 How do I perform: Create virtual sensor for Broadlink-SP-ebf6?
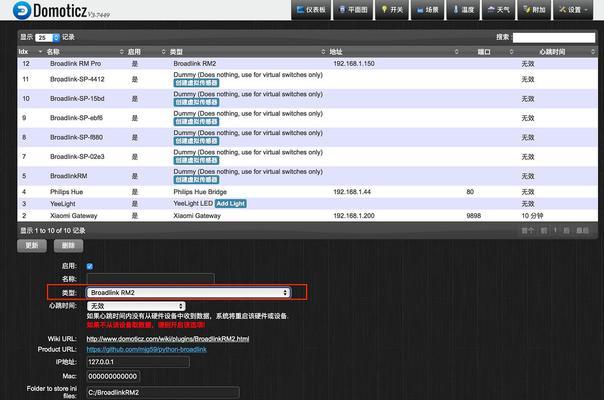click(x=196, y=121)
